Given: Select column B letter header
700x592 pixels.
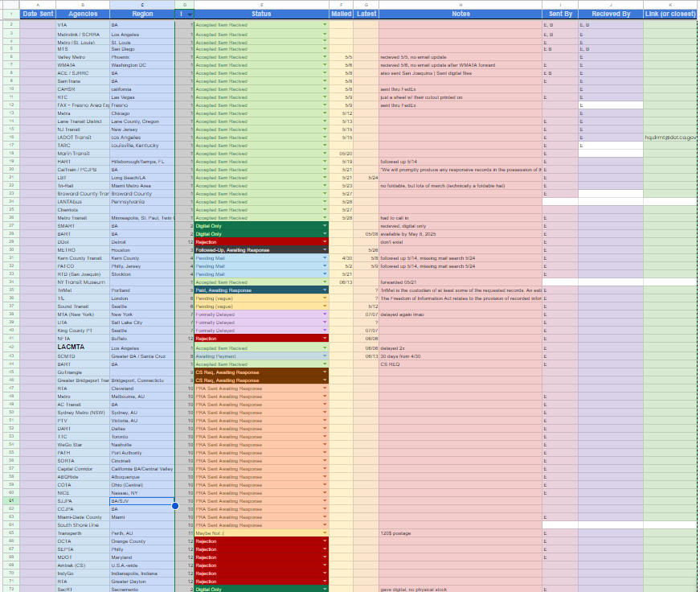Looking at the screenshot, I should pyautogui.click(x=83, y=5).
